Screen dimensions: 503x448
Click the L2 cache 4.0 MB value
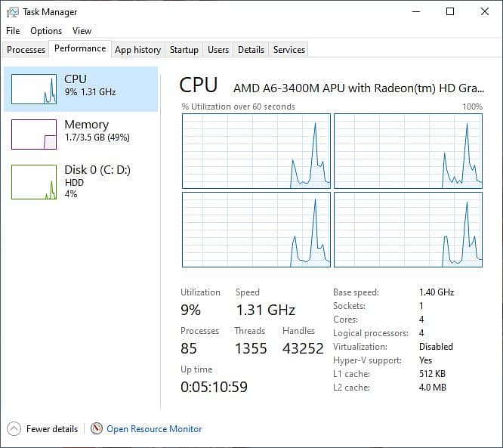(433, 388)
